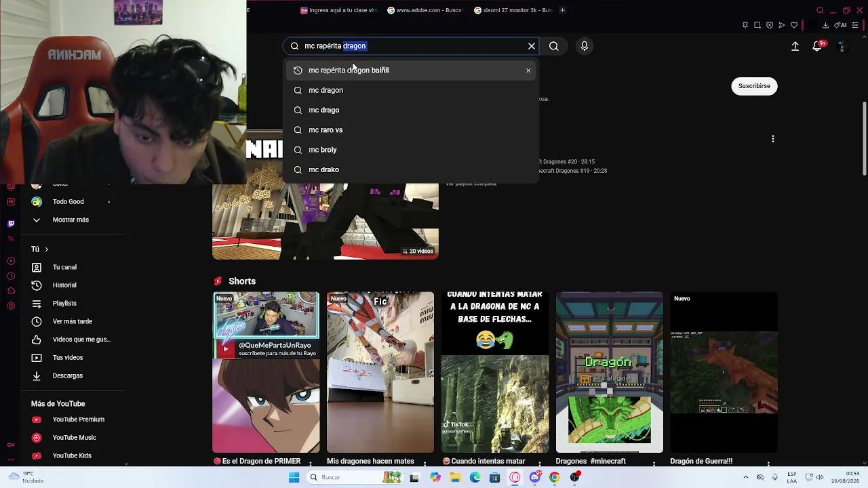Subscribe with the Suscribirse button
This screenshot has width=868, height=488.
tap(754, 86)
